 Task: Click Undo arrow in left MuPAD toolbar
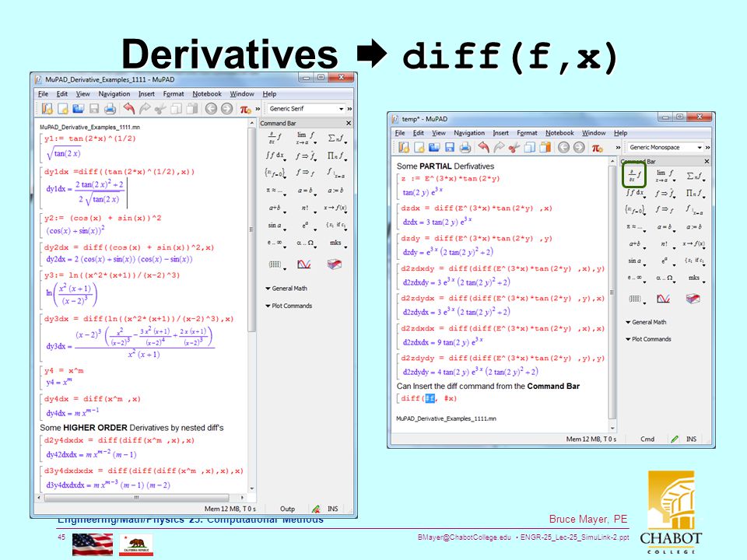point(128,109)
